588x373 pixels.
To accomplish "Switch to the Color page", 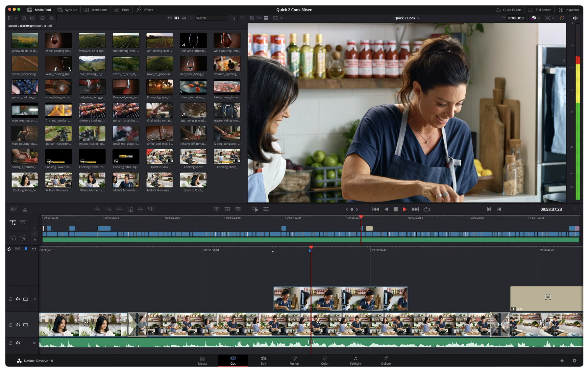I will (325, 361).
